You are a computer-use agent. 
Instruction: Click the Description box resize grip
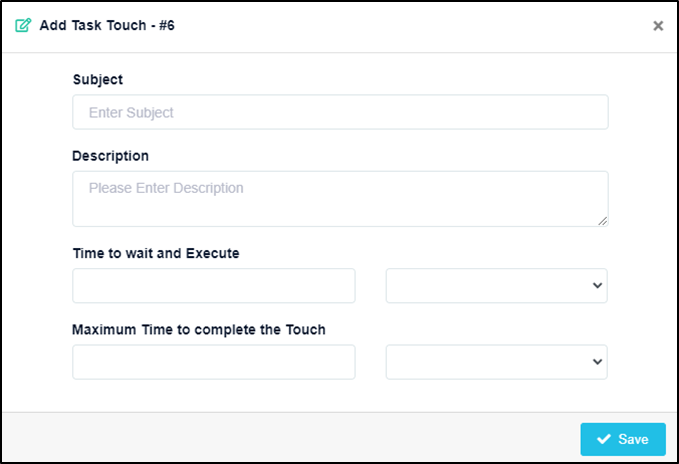602,221
